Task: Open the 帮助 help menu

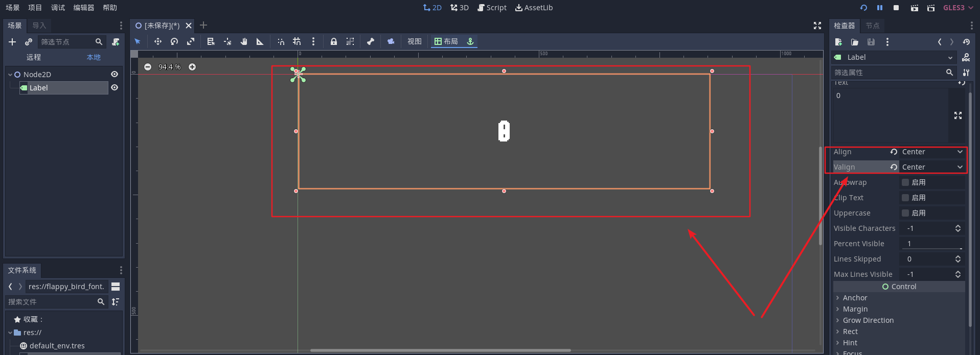Action: [110, 8]
